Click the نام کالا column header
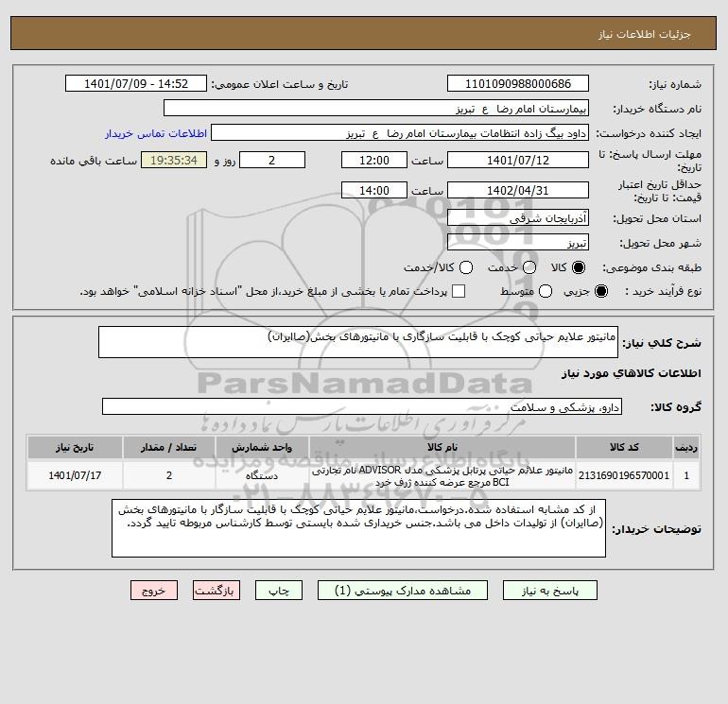This screenshot has height=704, width=728. tap(442, 447)
